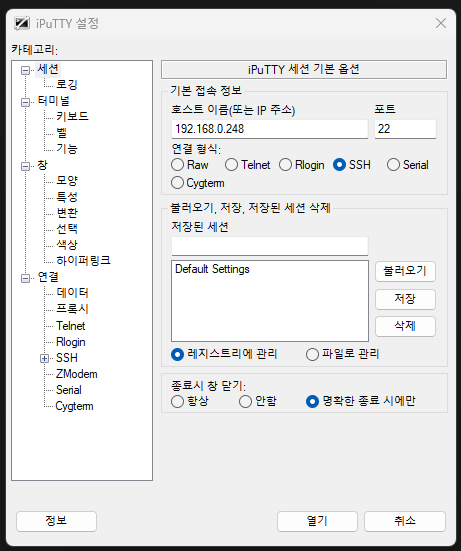
Task: Focus the host name input field
Action: click(x=270, y=129)
